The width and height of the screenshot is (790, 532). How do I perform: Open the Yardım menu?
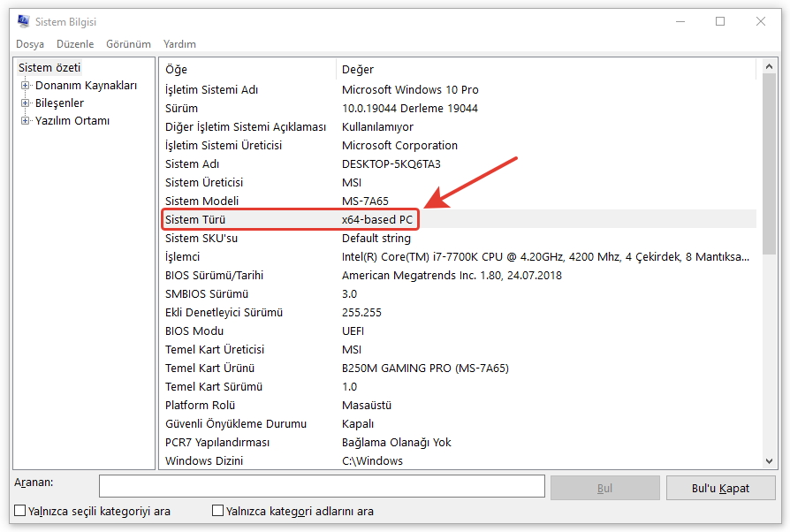coord(179,44)
